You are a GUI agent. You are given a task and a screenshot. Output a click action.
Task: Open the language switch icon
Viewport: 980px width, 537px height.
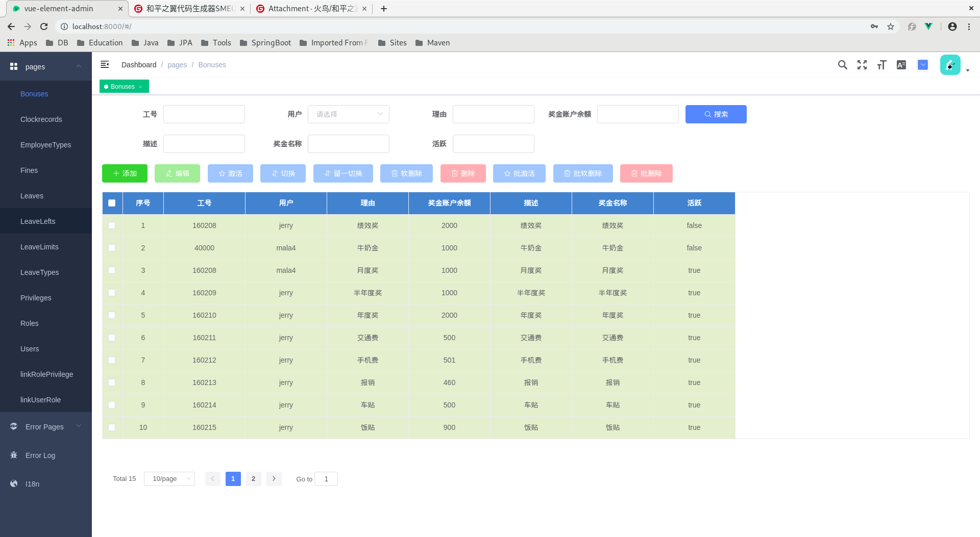(x=901, y=65)
